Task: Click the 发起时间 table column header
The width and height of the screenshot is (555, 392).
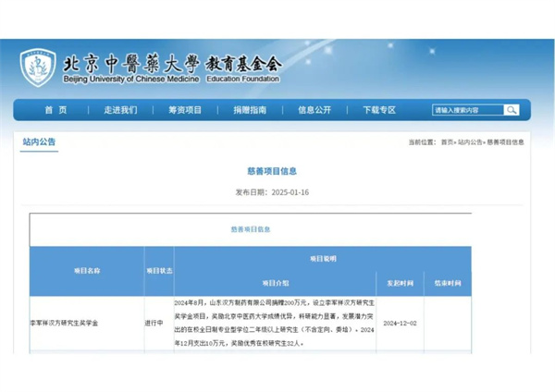Action: pos(399,282)
